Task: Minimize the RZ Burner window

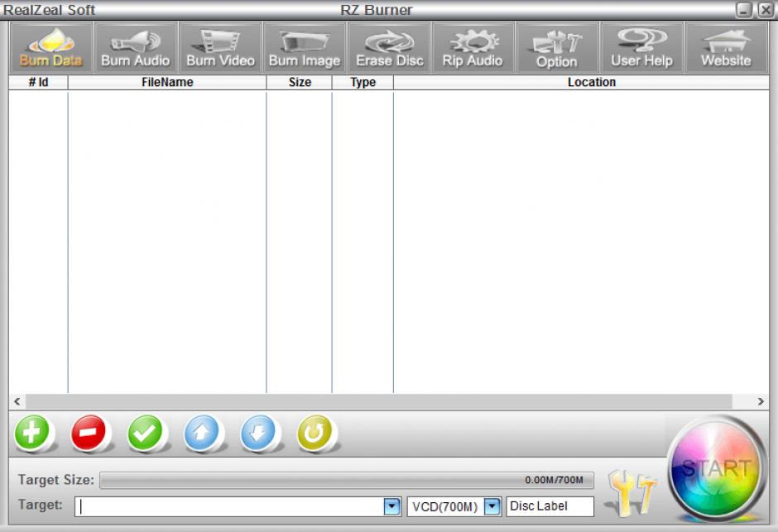Action: point(744,9)
